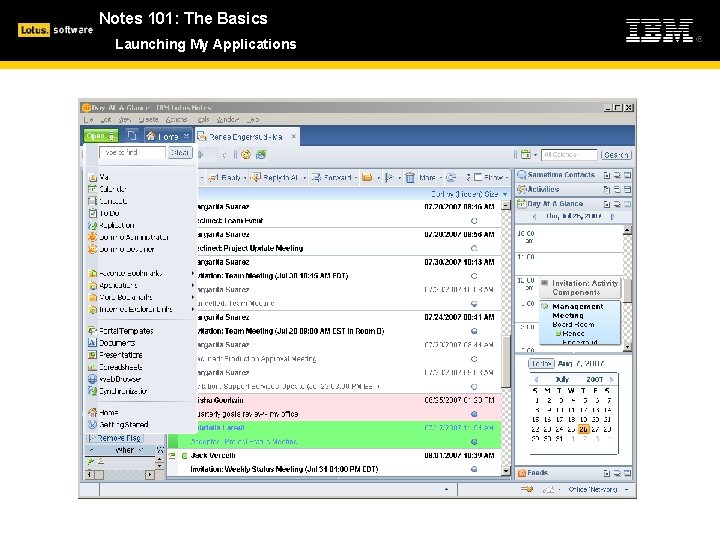Screen dimensions: 720x540
Task: Click the thumbnails page icon near Open
Action: (132, 135)
